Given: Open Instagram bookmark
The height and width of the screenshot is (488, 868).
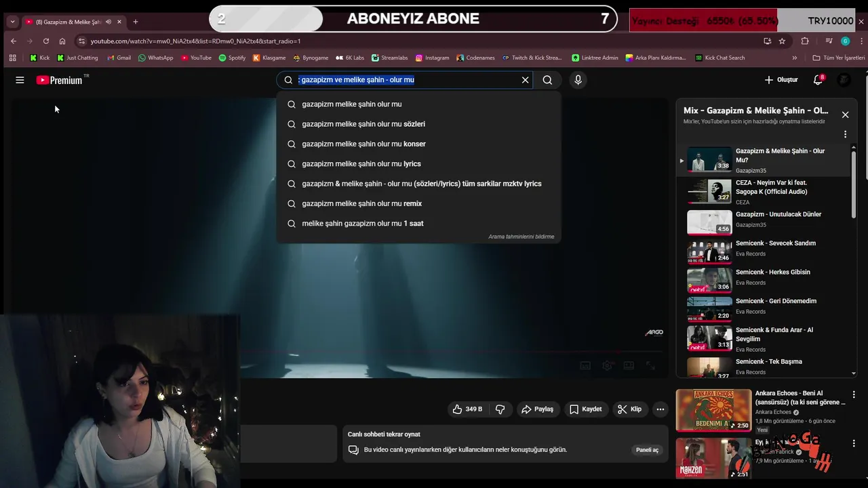Looking at the screenshot, I should point(432,58).
